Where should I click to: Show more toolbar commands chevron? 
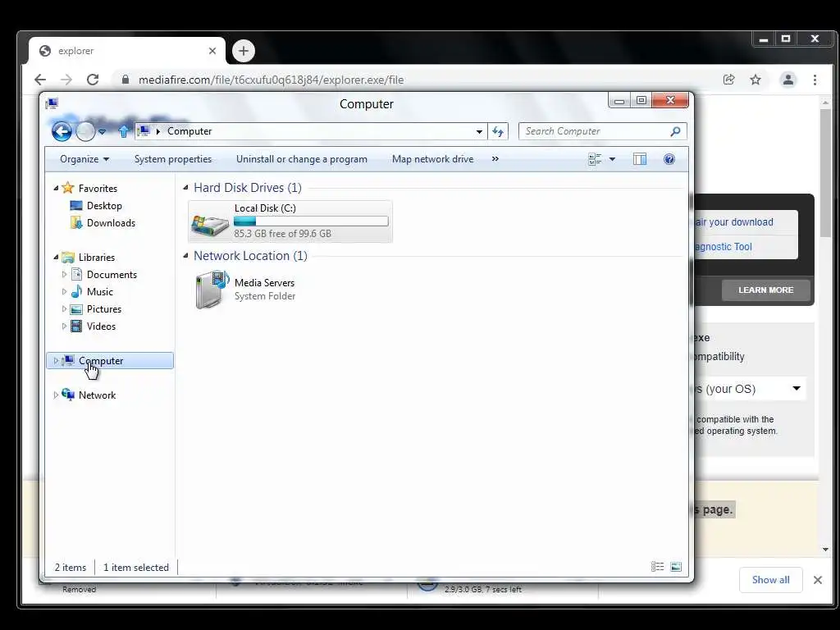(x=495, y=158)
